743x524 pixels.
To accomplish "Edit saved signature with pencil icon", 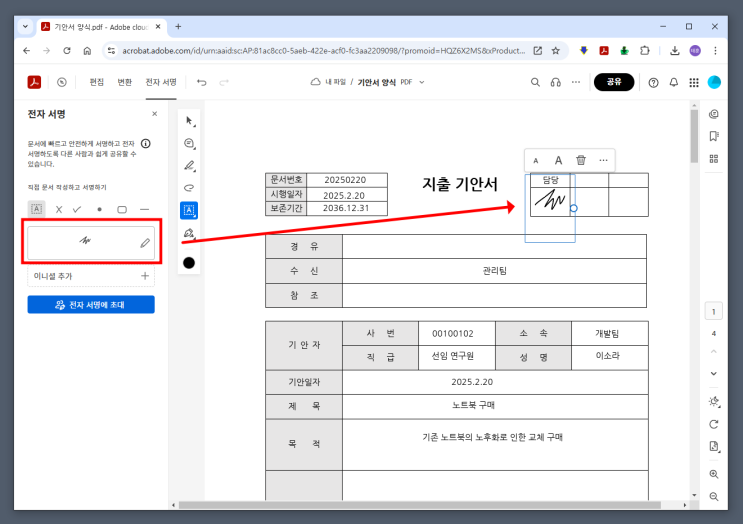I will 145,243.
